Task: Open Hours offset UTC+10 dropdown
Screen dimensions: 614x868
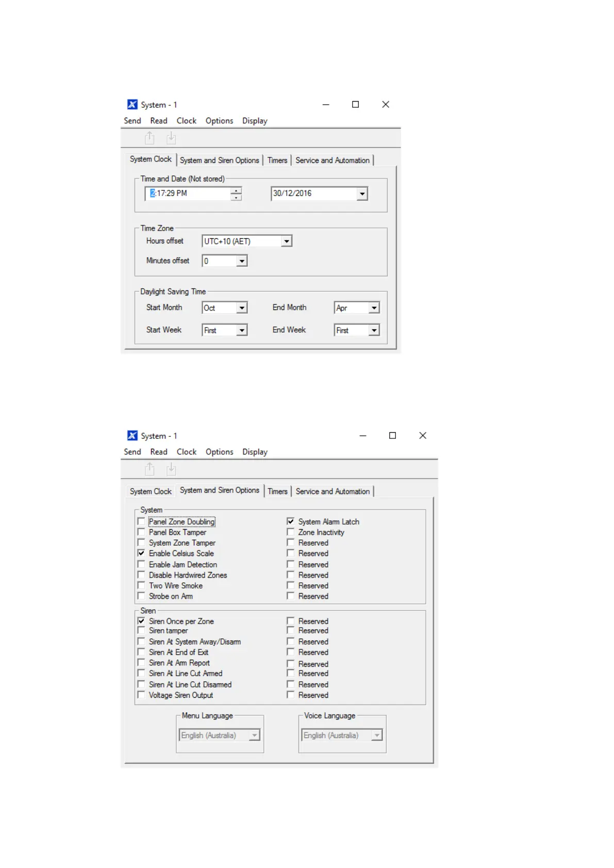Action: [287, 241]
